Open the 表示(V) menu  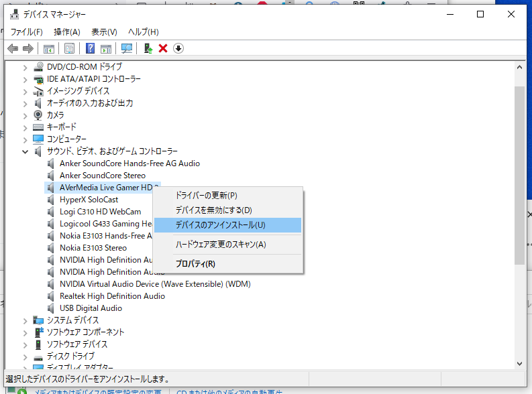tap(104, 31)
